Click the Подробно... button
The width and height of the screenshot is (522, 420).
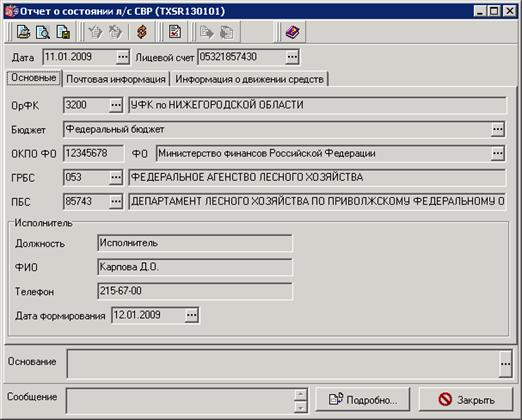pos(363,399)
